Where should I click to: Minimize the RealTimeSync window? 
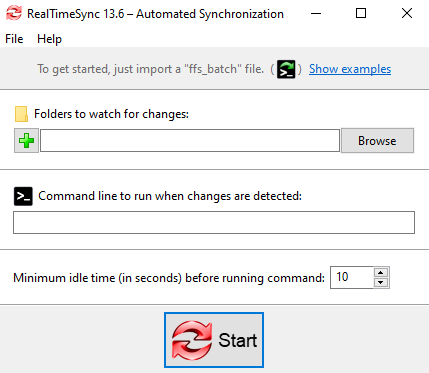[x=316, y=14]
